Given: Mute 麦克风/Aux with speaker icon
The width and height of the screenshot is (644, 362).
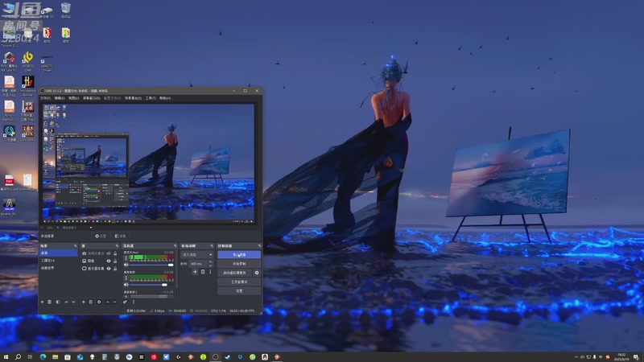Looking at the screenshot, I should [x=126, y=265].
